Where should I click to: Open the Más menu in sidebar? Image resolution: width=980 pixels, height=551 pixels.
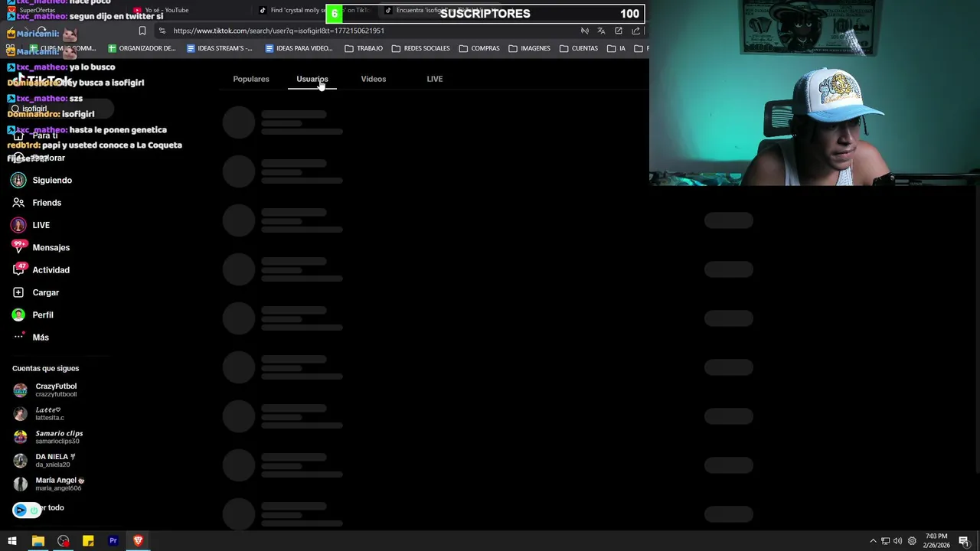tap(31, 337)
